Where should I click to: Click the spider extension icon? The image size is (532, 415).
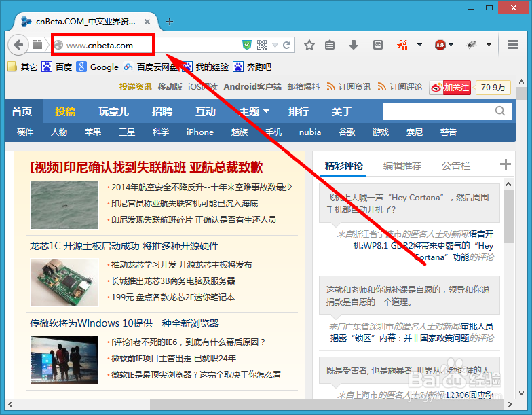[472, 45]
